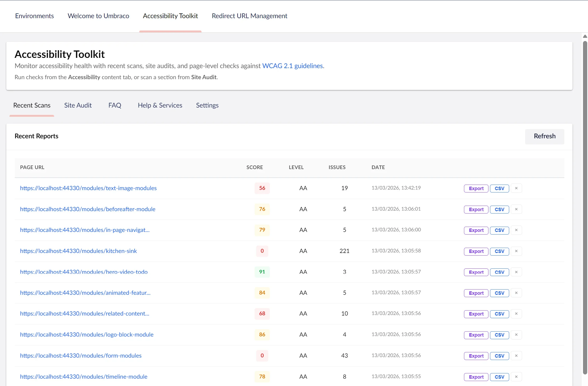The image size is (588, 386).
Task: Open the hero-video-todo page URL
Action: pos(84,272)
